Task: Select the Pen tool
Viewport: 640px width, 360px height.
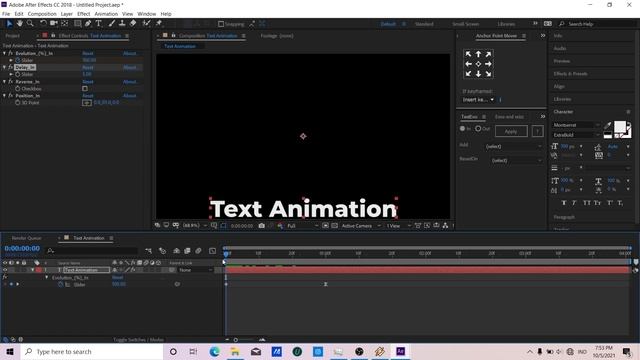Action: 88,24
